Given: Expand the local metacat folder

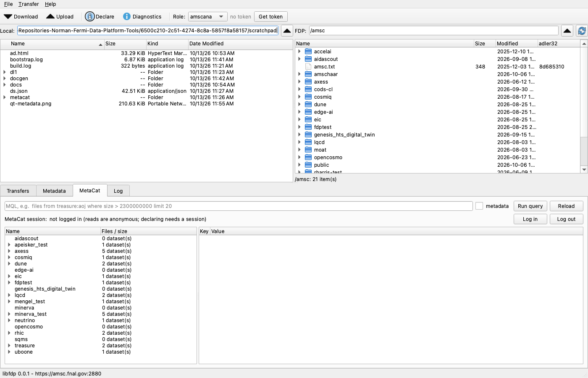Looking at the screenshot, I should tap(5, 97).
